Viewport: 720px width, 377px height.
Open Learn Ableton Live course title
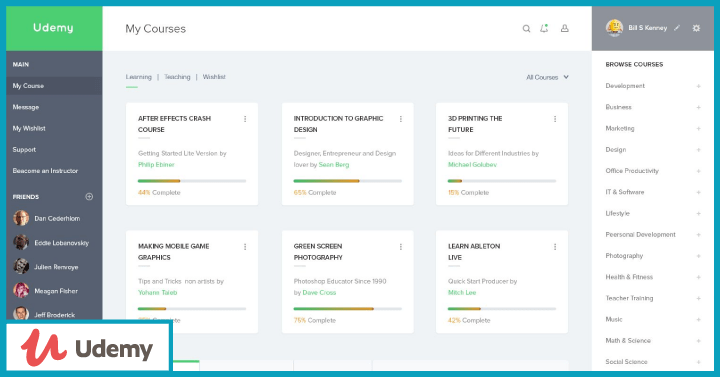pos(474,252)
